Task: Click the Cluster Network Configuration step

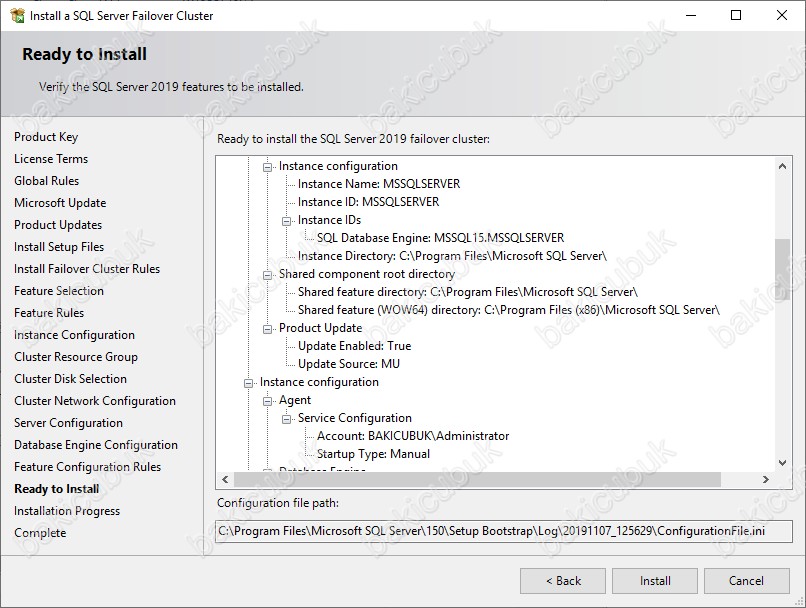Action: 95,401
